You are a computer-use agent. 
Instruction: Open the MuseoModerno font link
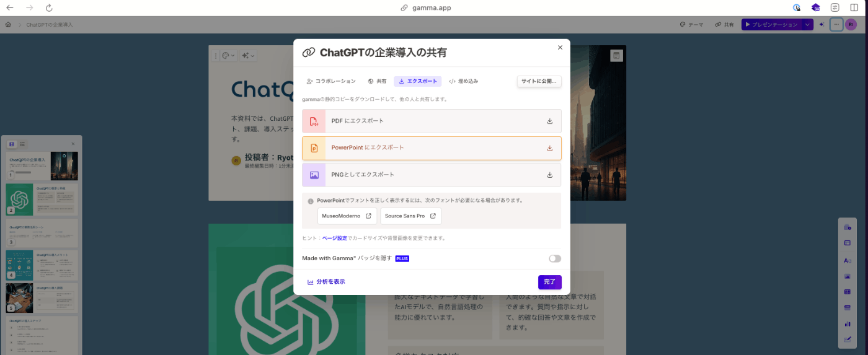point(347,216)
